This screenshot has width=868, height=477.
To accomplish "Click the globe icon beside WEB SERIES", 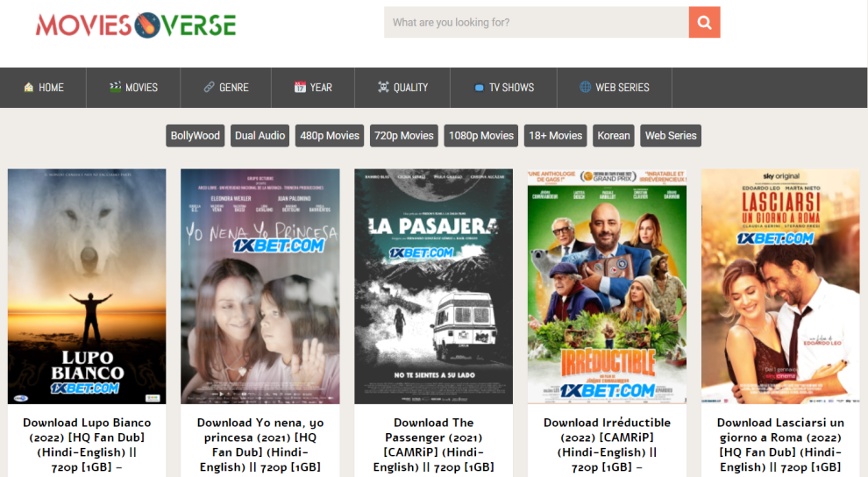I will click(585, 87).
